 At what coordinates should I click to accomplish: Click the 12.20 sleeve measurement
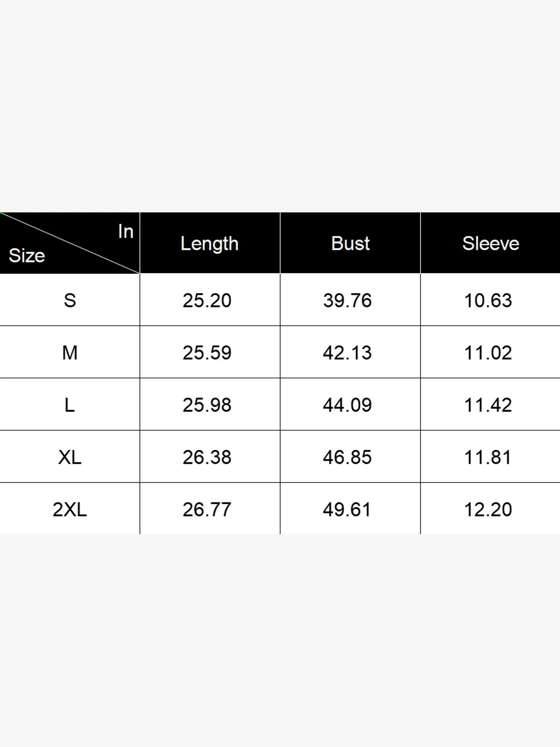(488, 509)
